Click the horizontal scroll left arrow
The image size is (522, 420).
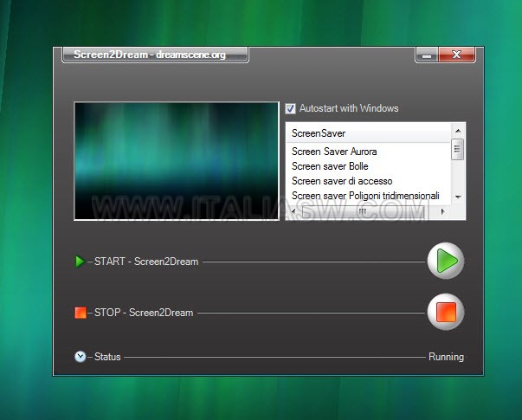[293, 211]
